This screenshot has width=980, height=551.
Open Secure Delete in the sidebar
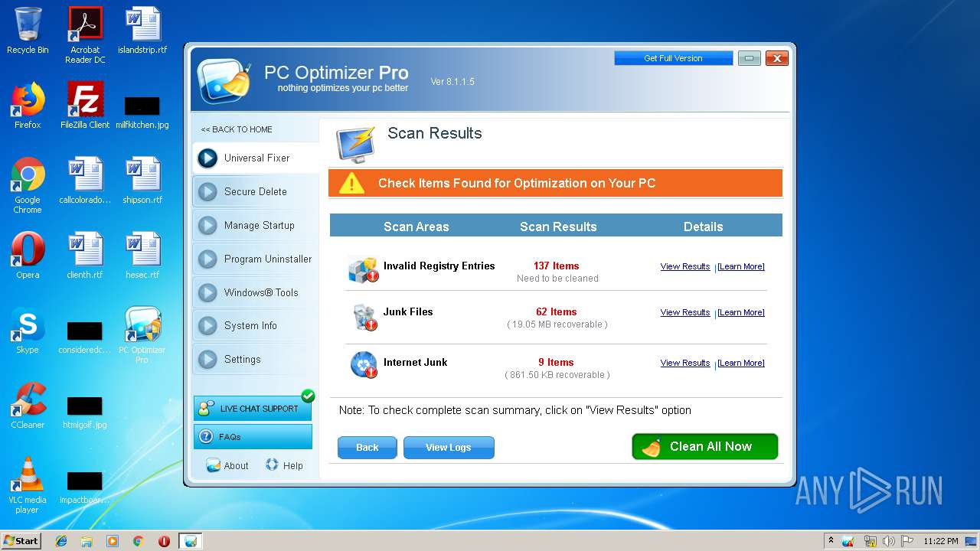pos(256,191)
